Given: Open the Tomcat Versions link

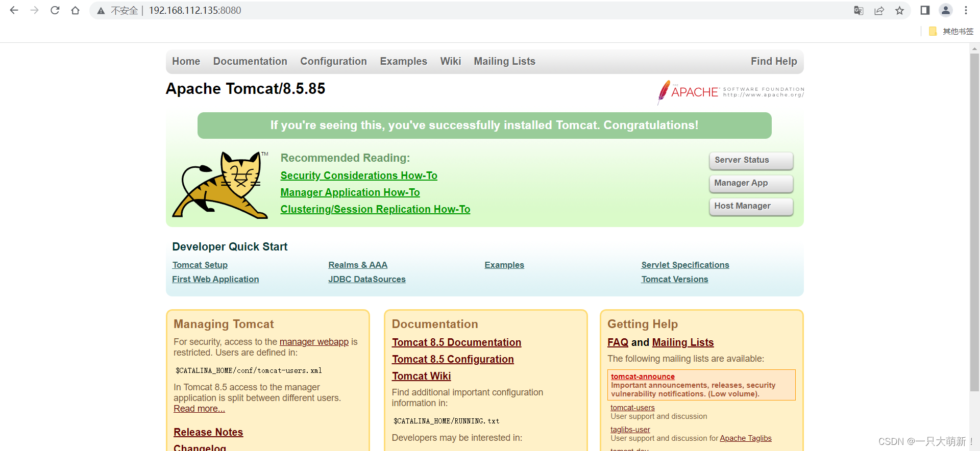Looking at the screenshot, I should click(x=675, y=279).
